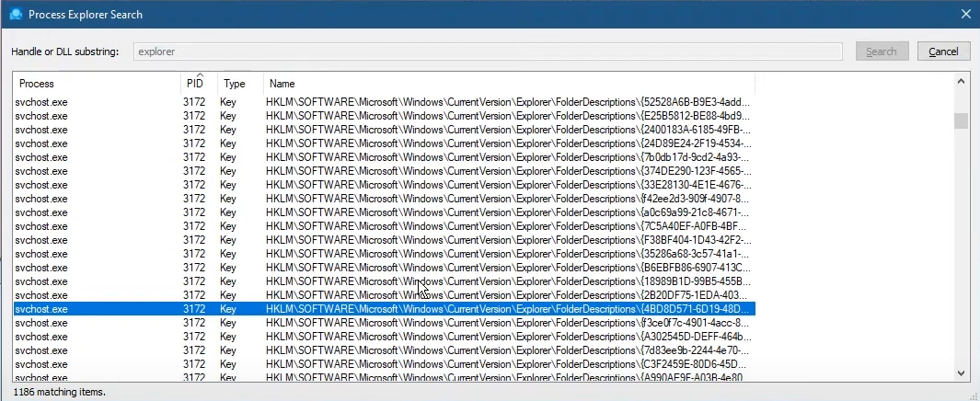This screenshot has height=401, width=980.
Task: Click the Key type in the {a0c69a99 row
Action: [x=228, y=212]
